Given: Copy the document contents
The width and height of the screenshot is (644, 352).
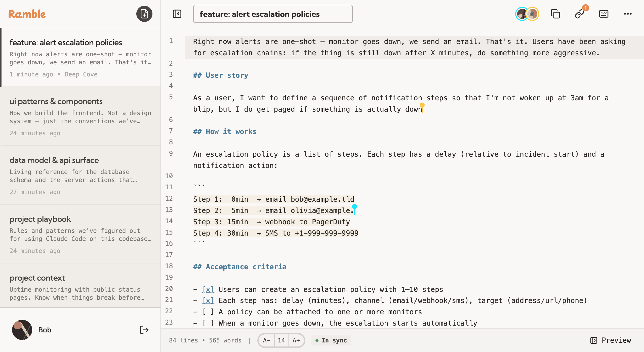Looking at the screenshot, I should [x=555, y=14].
